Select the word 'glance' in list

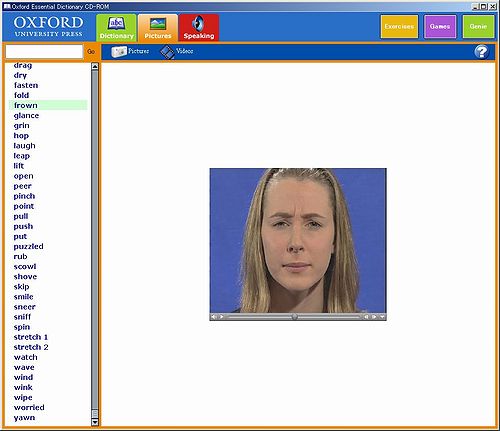(x=26, y=116)
